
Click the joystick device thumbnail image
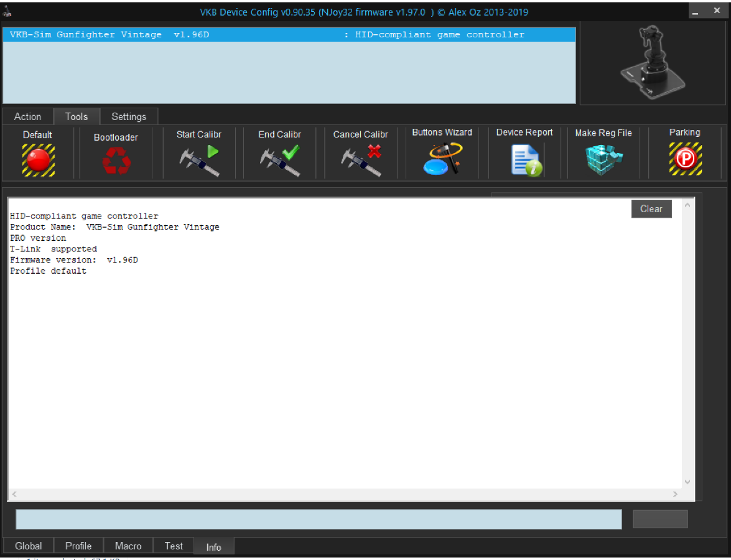[653, 65]
